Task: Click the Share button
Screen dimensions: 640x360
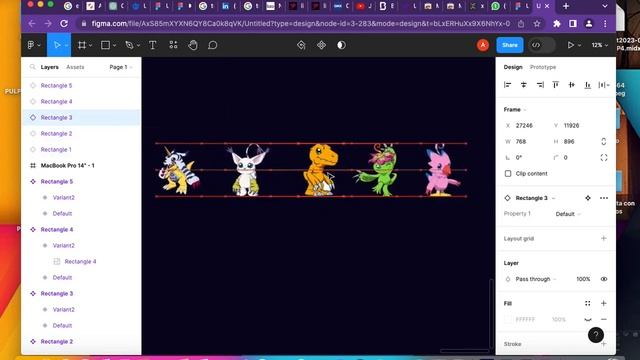Action: coord(510,45)
